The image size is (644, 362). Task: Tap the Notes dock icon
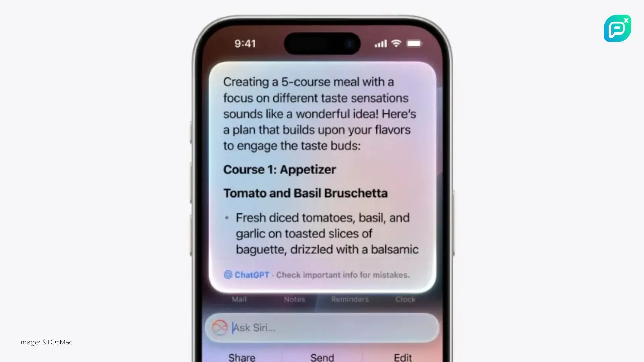coord(294,299)
